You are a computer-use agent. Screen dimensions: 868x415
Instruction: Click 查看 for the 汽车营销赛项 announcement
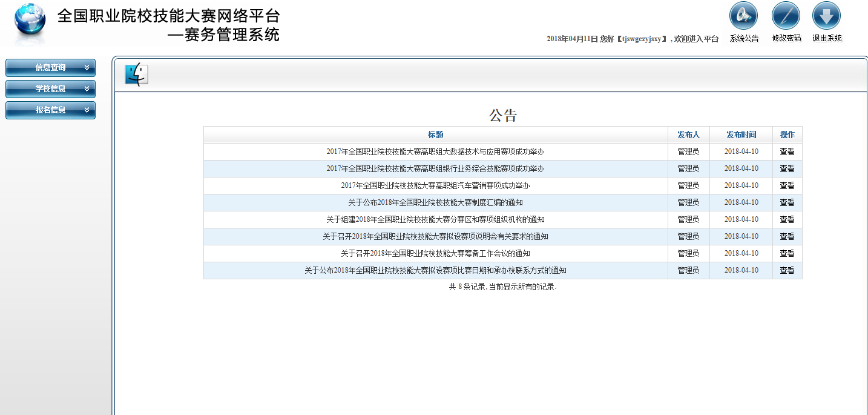[787, 186]
